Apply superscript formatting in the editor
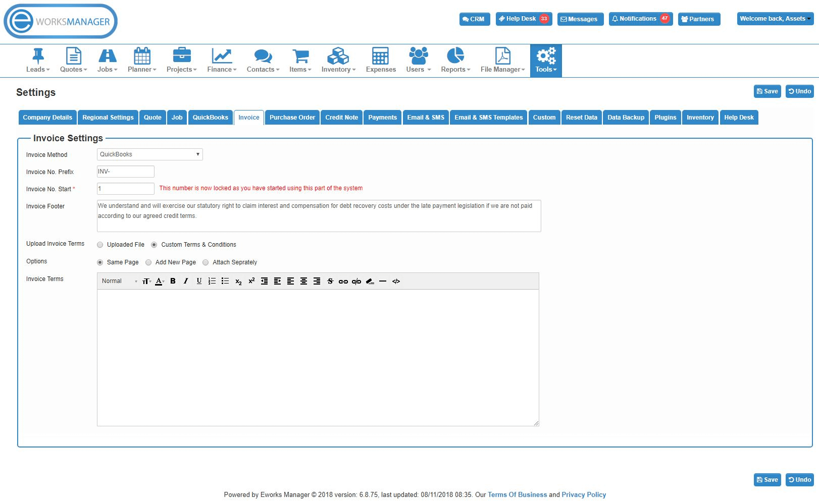 pyautogui.click(x=251, y=281)
